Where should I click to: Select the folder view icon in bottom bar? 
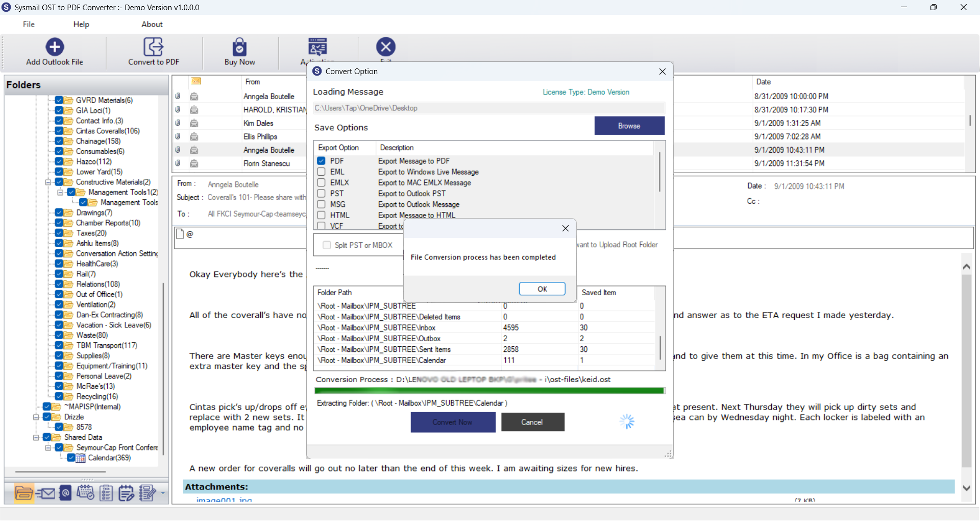click(x=24, y=493)
